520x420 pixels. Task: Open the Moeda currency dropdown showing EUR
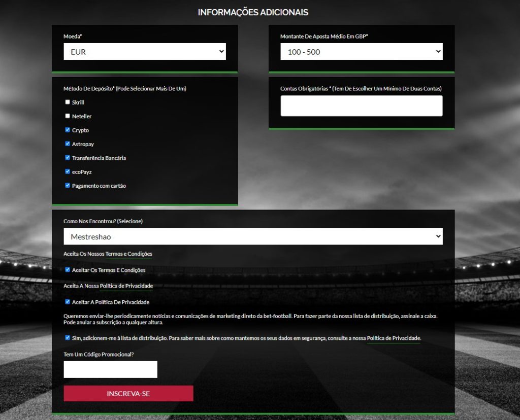[x=145, y=52]
